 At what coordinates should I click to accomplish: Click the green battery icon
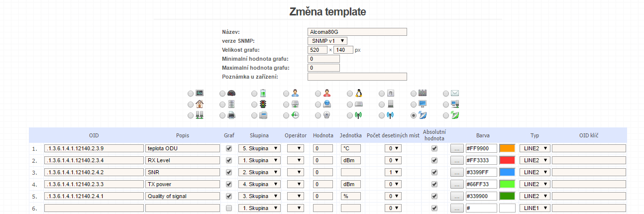263,93
